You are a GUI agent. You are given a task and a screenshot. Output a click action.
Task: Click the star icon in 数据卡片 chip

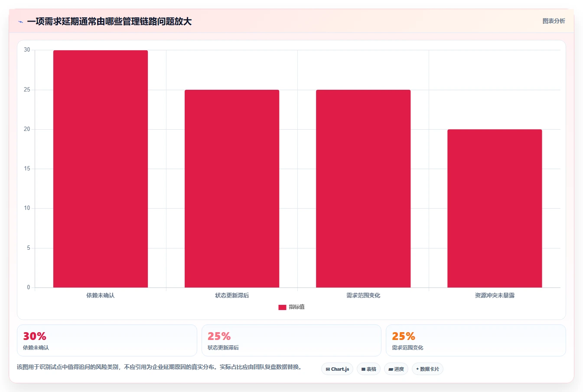pos(417,369)
